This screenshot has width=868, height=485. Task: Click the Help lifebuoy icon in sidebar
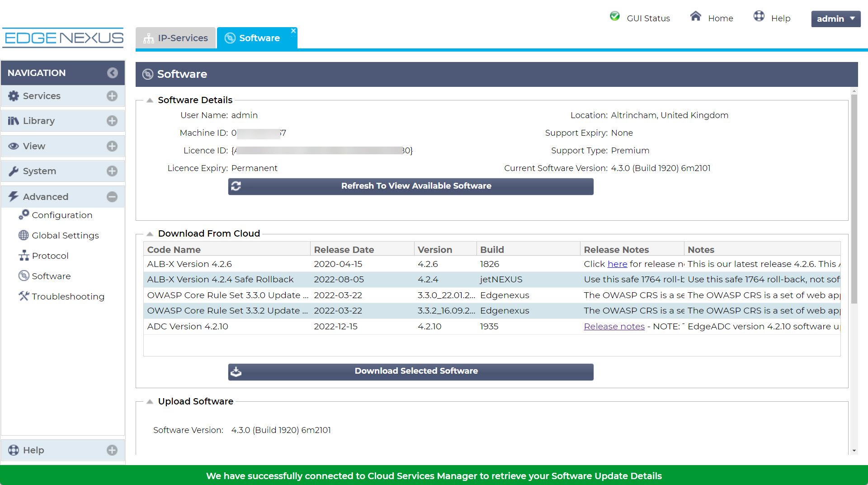tap(14, 450)
